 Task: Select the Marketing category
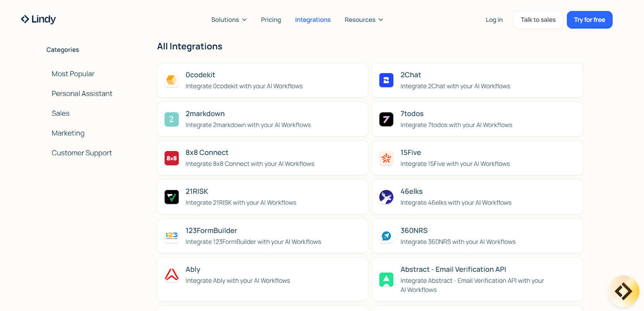[68, 133]
